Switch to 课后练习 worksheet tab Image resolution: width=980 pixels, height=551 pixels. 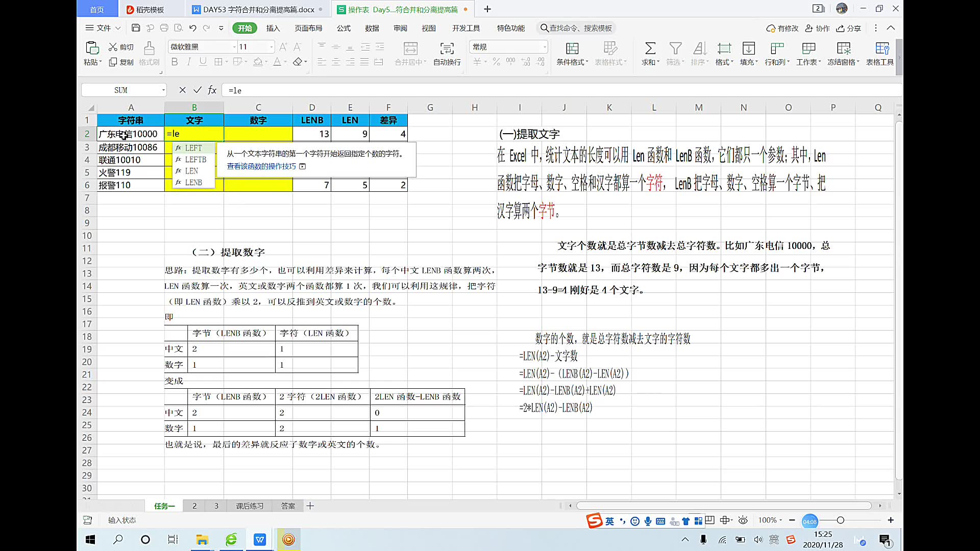click(x=250, y=505)
